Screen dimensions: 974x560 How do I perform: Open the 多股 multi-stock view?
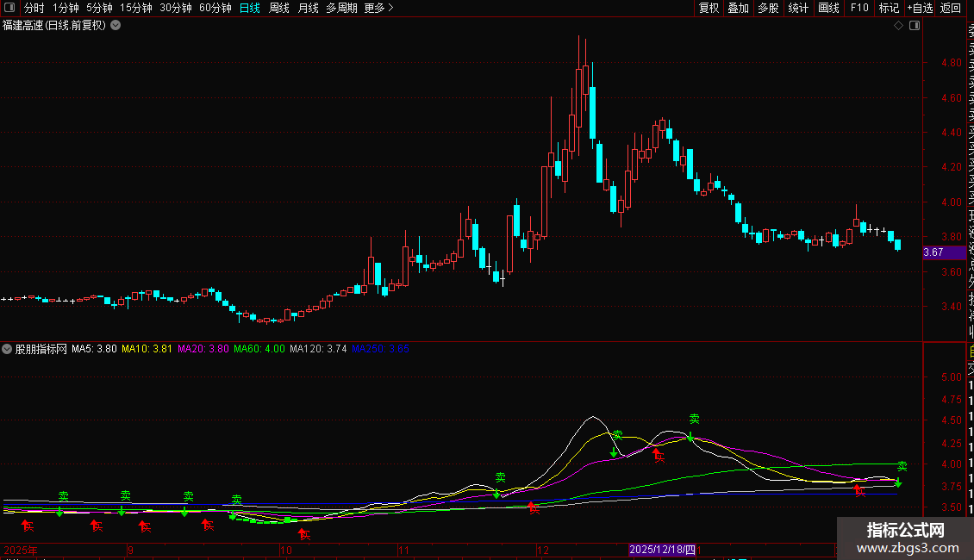click(768, 8)
